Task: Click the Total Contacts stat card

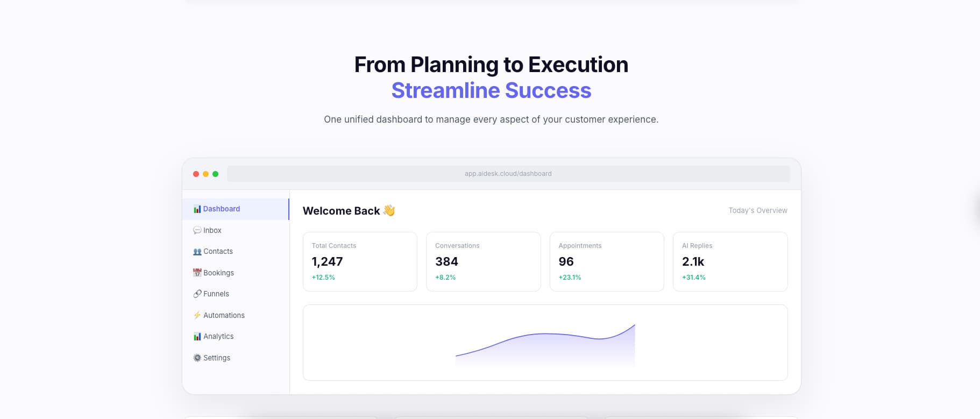Action: click(360, 261)
